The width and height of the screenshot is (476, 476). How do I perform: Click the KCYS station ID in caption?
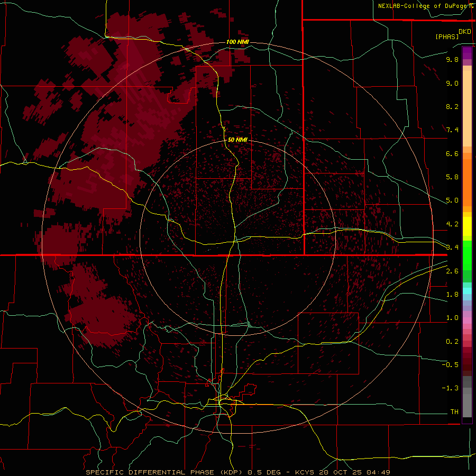click(305, 472)
